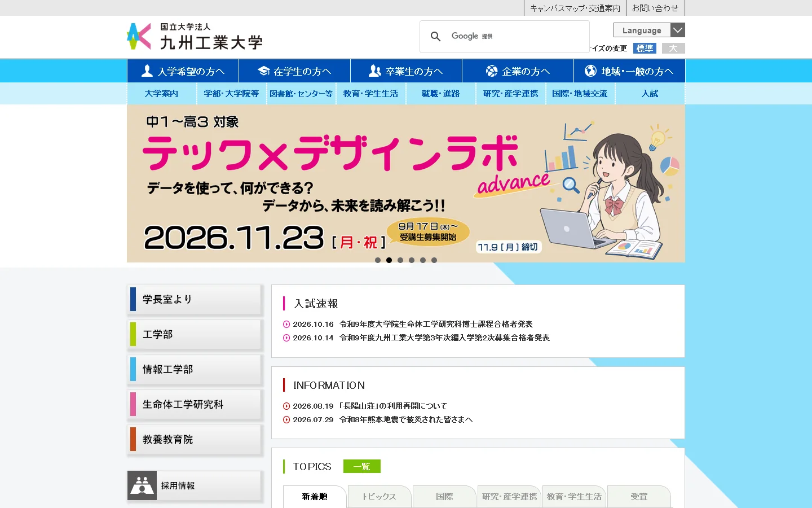Click circle arrow icon beside 2026.08.19 news
Screen dimensions: 812x508
click(x=286, y=406)
